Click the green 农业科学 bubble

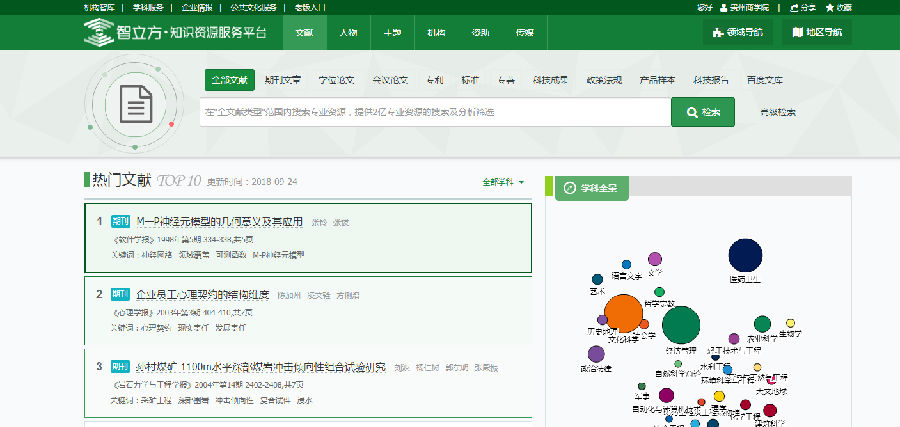762,324
